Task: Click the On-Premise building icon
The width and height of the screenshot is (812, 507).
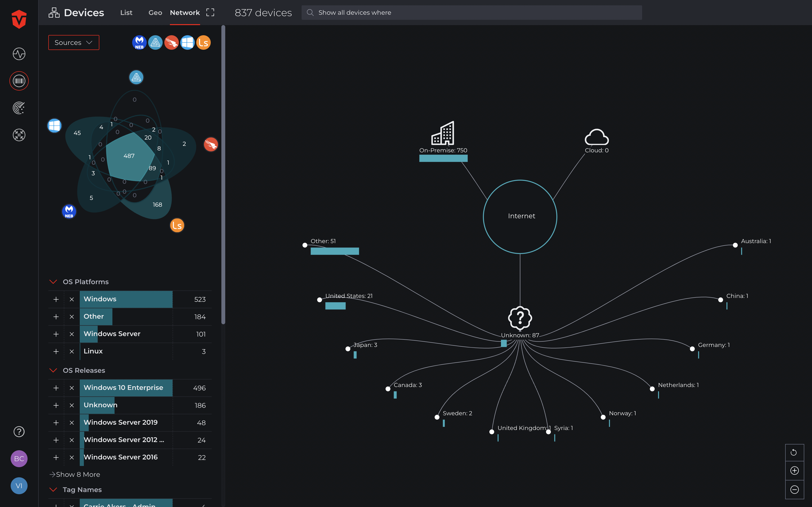Action: pyautogui.click(x=443, y=133)
